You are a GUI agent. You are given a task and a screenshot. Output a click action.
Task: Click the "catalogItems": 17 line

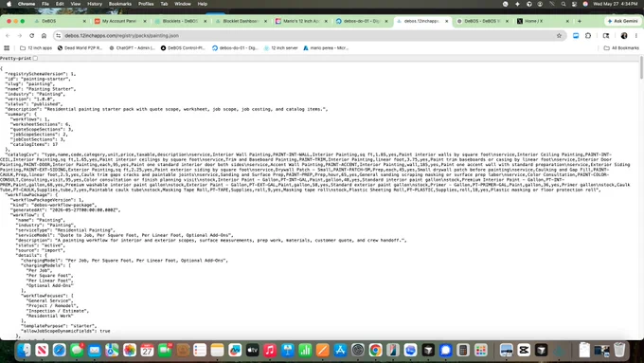click(x=34, y=145)
